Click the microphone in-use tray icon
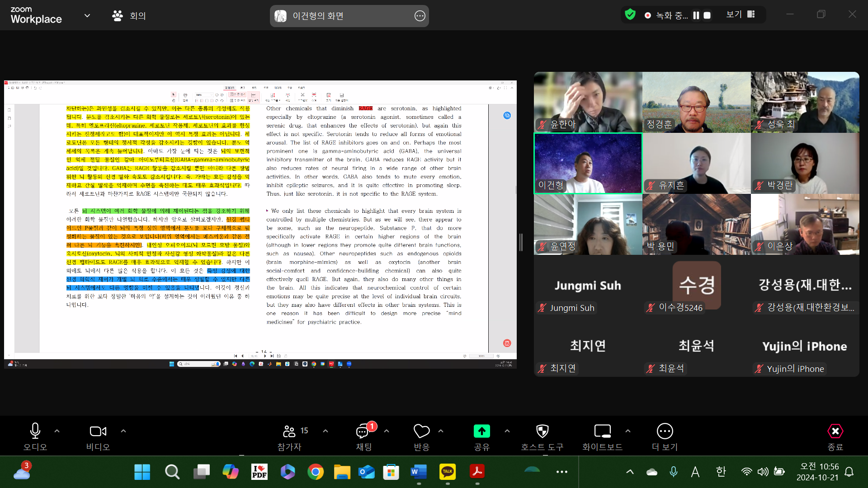Viewport: 868px width, 488px height. 674,472
